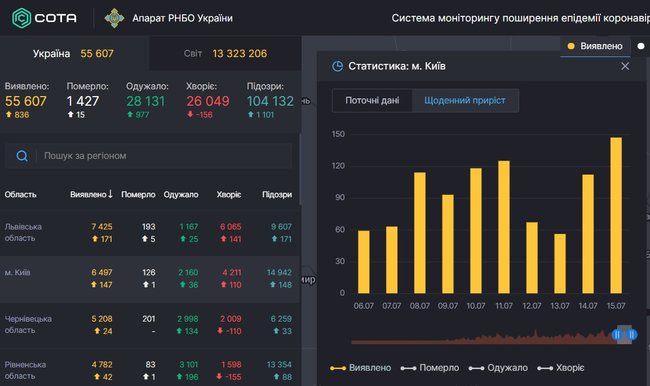This screenshot has width=650, height=386.
Task: Click the right handle of the timeline range slider
Action: [632, 334]
